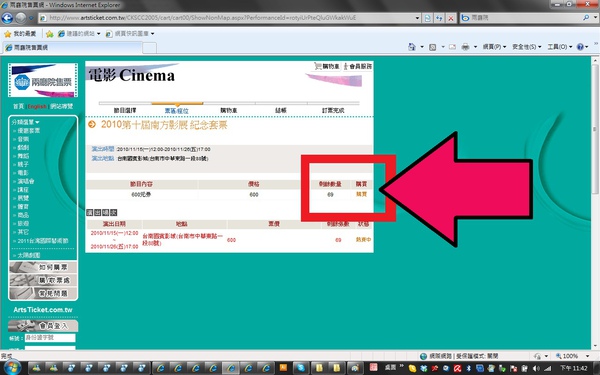Click the IE Forward arrow button
600x375 pixels.
21,18
